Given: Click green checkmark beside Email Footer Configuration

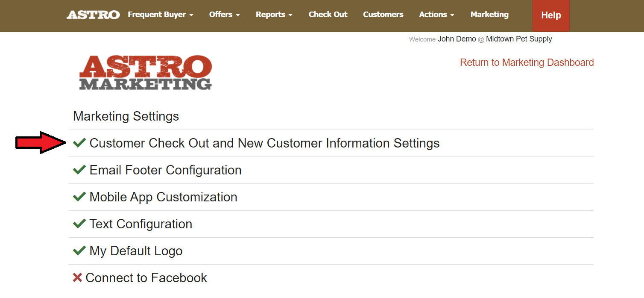Looking at the screenshot, I should (x=79, y=170).
